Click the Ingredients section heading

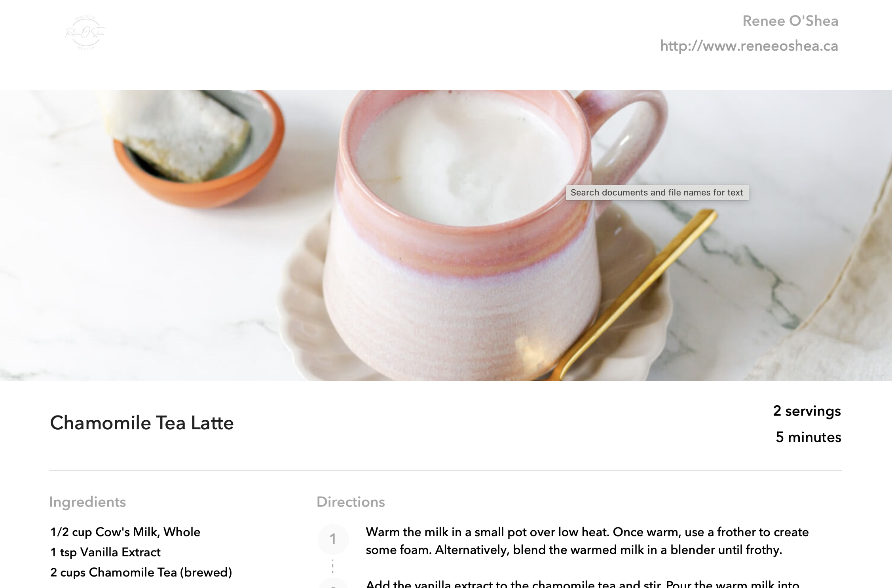tap(87, 502)
